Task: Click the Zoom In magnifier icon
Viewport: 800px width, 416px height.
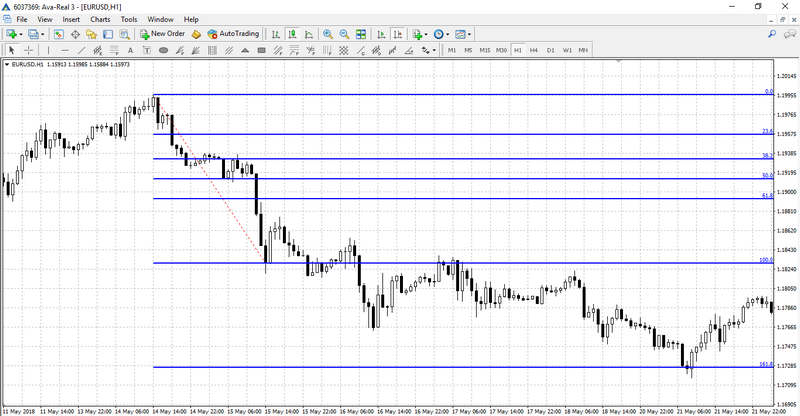Action: click(x=328, y=34)
